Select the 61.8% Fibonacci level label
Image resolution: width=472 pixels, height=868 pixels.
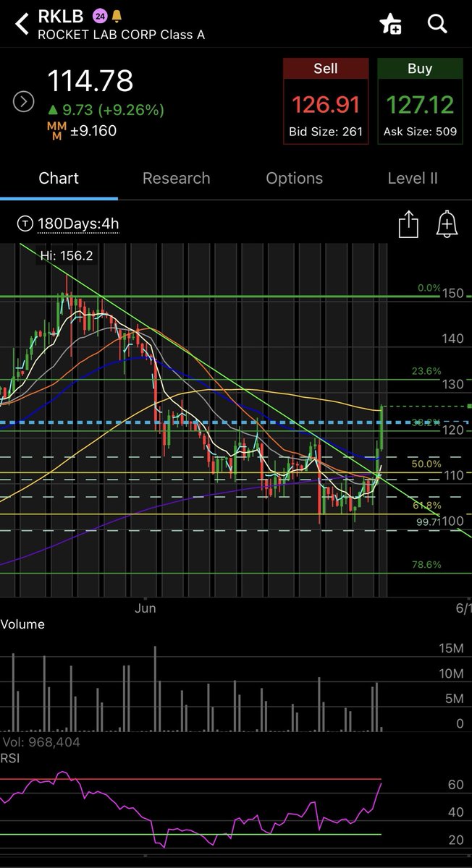(x=426, y=506)
